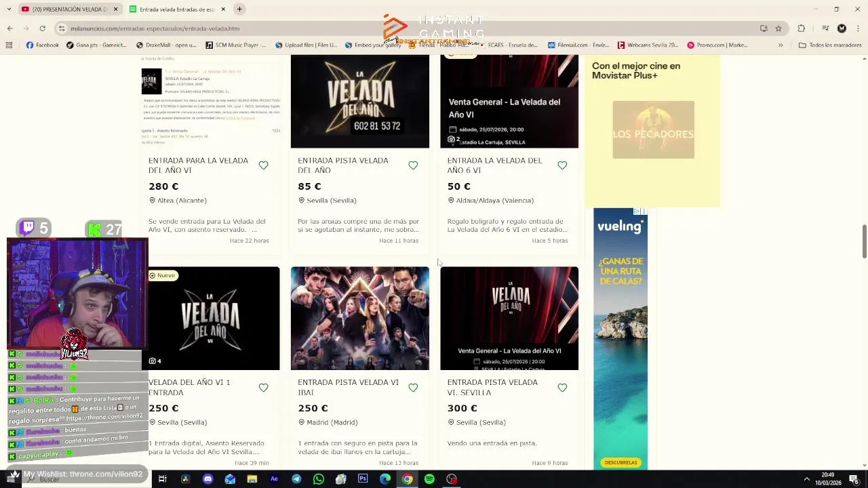The height and width of the screenshot is (488, 868).
Task: Open a new browser tab with plus button
Action: tap(239, 9)
